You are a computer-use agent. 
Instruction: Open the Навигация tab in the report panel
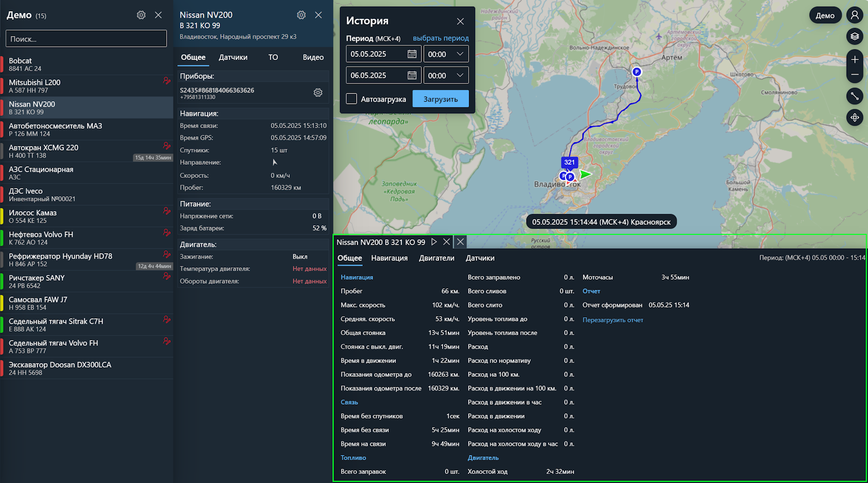(x=389, y=258)
